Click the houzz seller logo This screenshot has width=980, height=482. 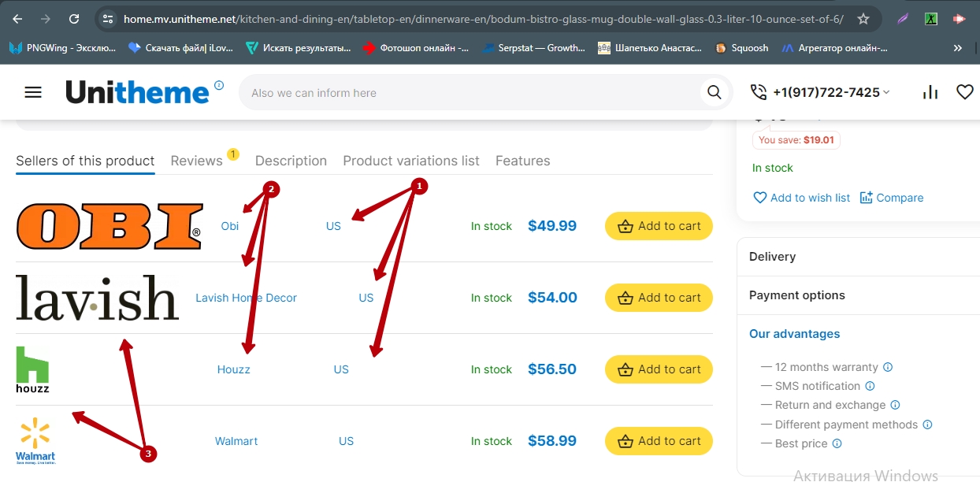32,369
